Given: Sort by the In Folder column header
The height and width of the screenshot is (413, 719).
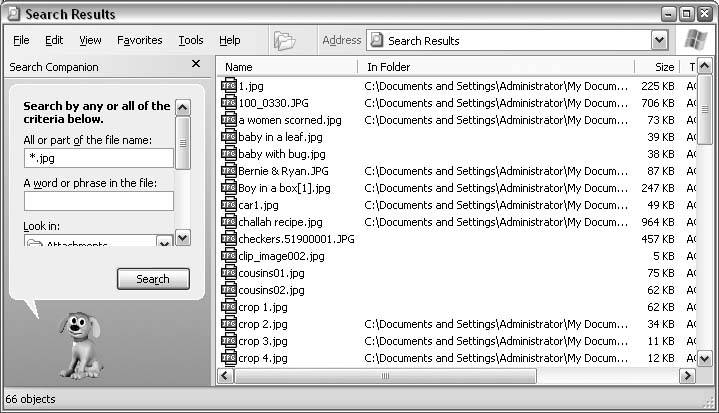Looking at the screenshot, I should click(x=495, y=67).
